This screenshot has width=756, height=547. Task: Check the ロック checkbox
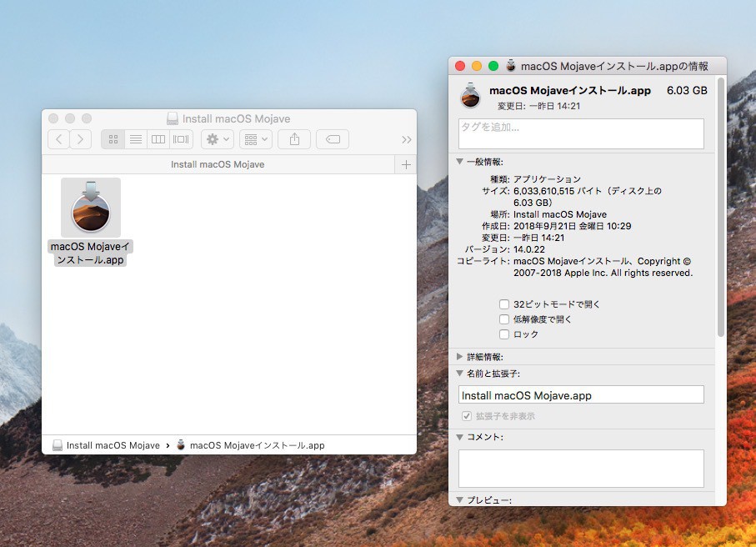[504, 334]
